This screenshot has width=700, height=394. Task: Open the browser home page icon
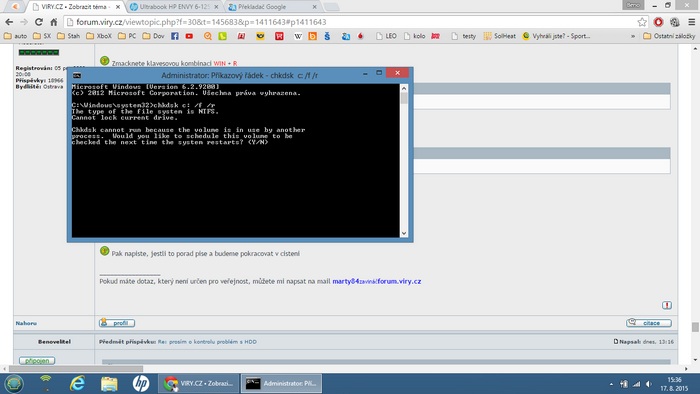54,22
